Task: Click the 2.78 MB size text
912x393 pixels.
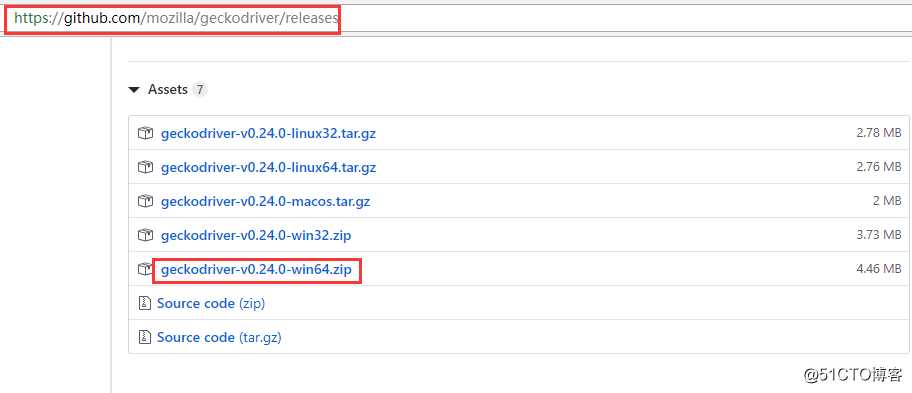Action: tap(878, 133)
